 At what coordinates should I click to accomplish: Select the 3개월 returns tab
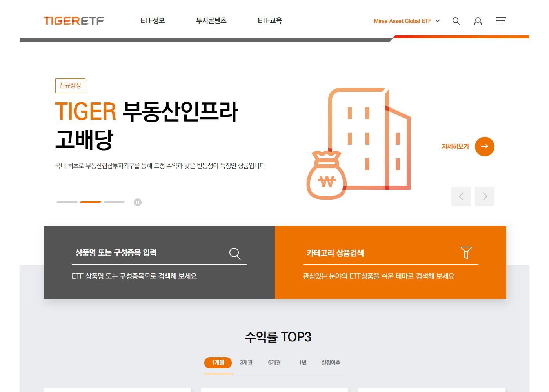tap(246, 363)
